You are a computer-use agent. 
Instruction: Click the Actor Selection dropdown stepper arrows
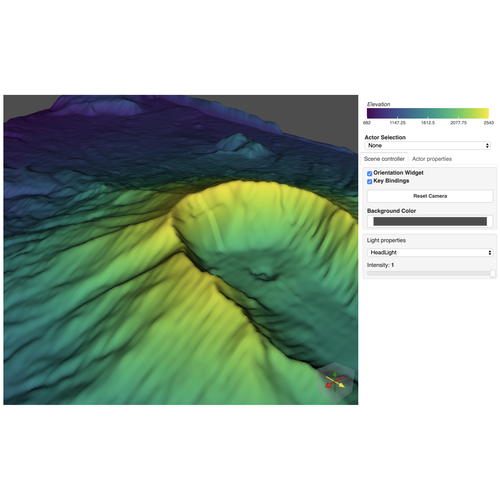[487, 146]
